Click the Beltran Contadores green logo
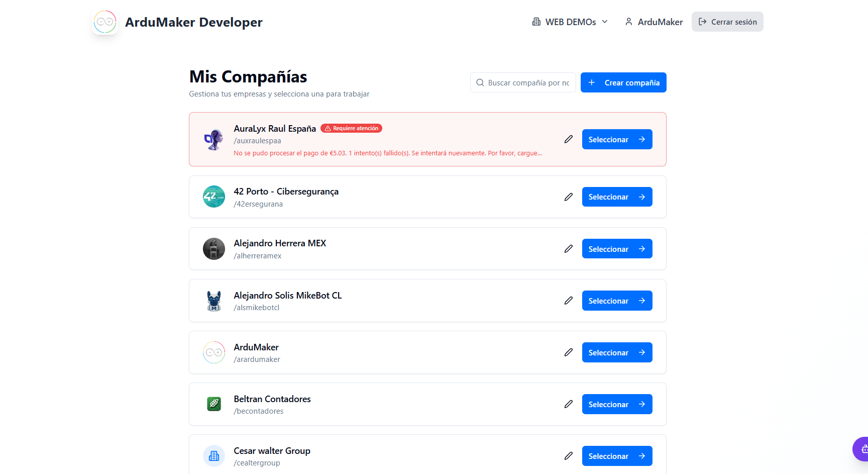 (x=214, y=404)
